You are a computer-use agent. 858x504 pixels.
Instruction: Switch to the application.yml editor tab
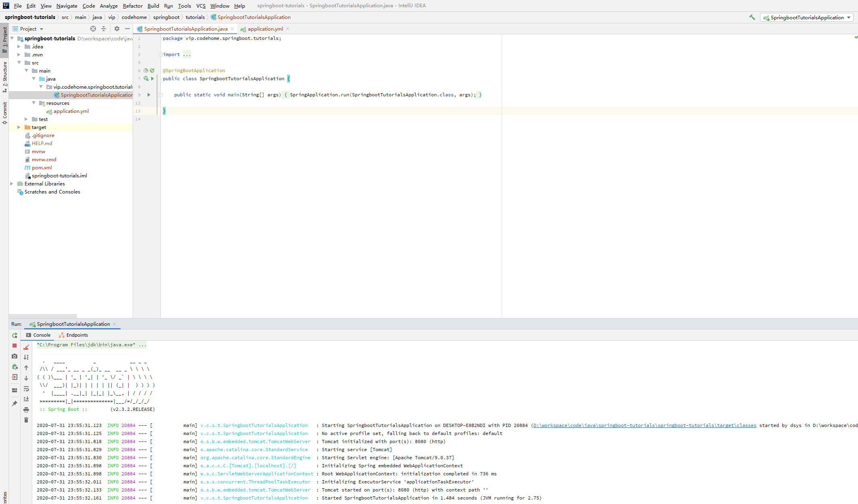coord(265,29)
